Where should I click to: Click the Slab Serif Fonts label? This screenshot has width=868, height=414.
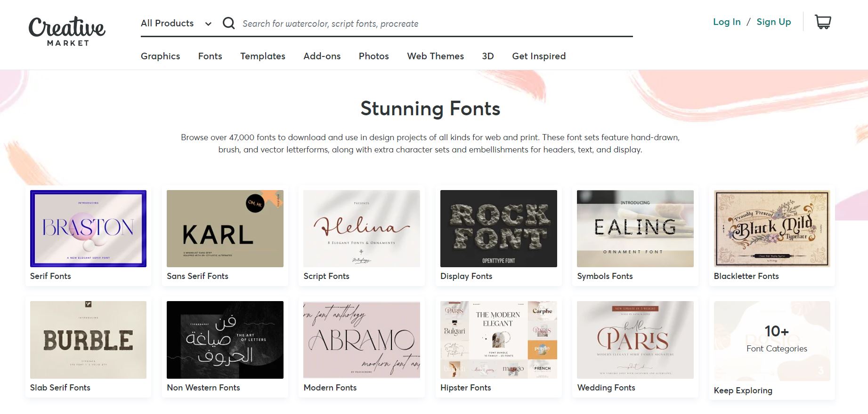click(60, 388)
